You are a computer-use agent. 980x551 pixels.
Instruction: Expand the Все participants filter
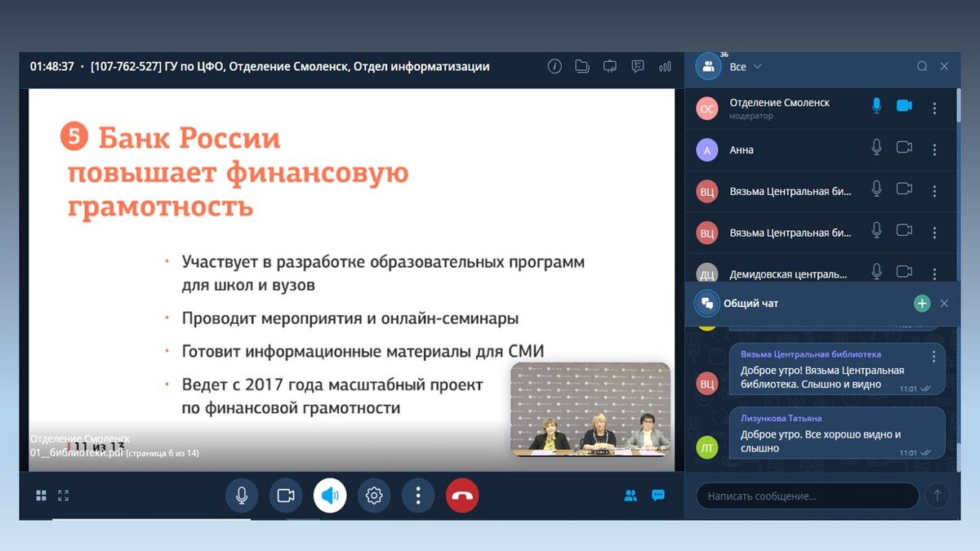coord(745,66)
